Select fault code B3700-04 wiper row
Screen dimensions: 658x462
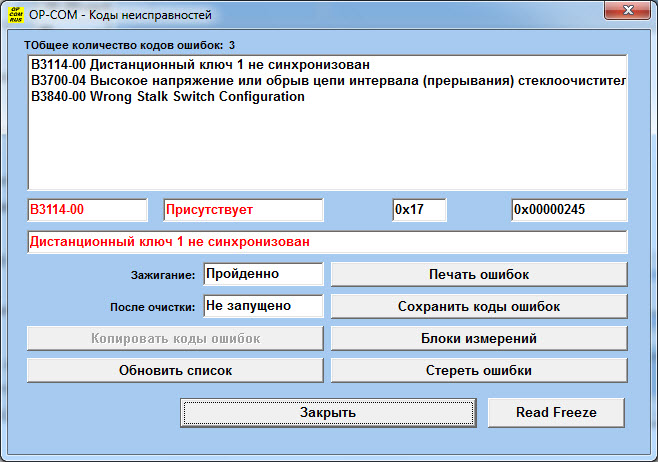pyautogui.click(x=328, y=81)
